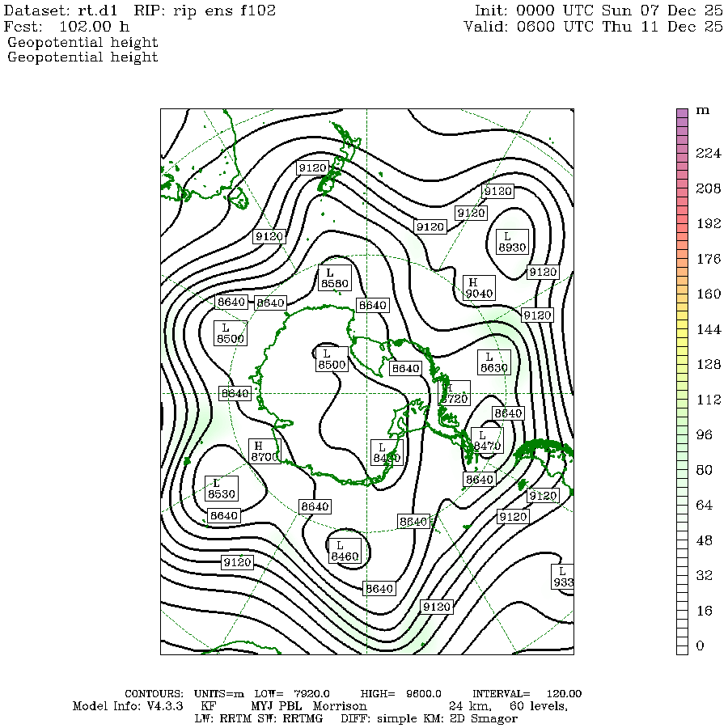Viewport: 728px width, 728px height.
Task: Select the 'L 8530' low center label
Action: [x=222, y=489]
